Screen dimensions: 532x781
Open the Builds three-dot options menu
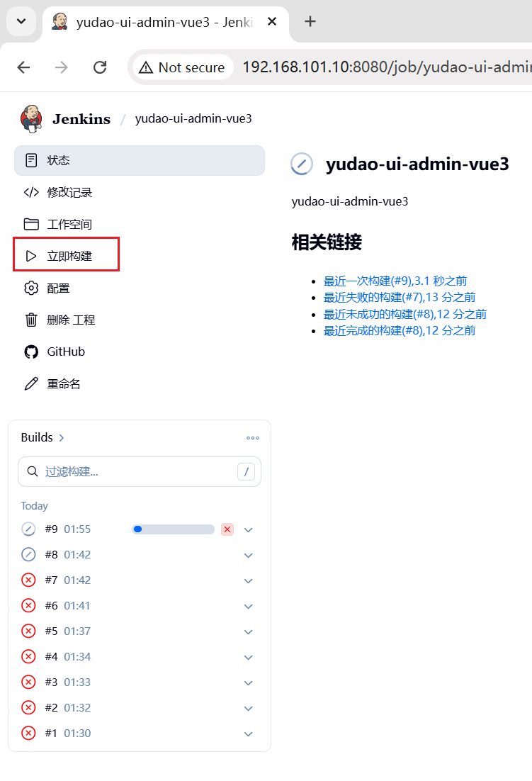pos(253,438)
